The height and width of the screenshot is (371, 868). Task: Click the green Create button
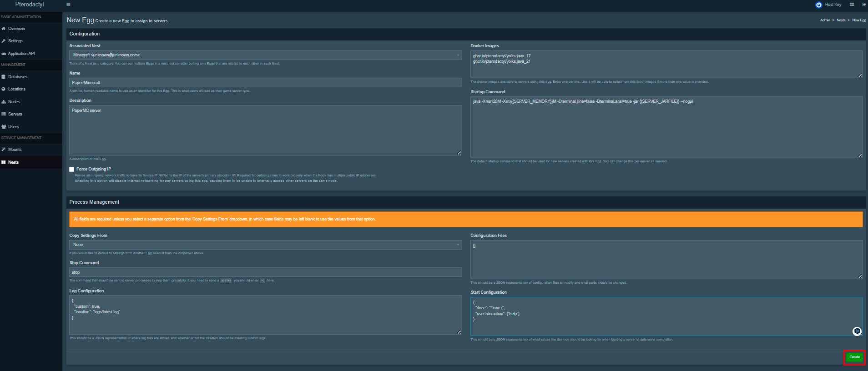(x=854, y=357)
